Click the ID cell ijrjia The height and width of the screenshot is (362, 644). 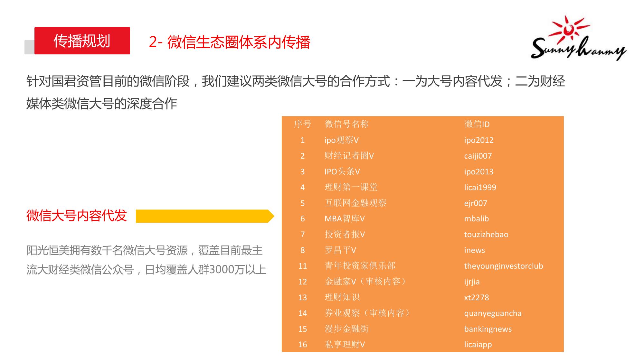click(472, 282)
